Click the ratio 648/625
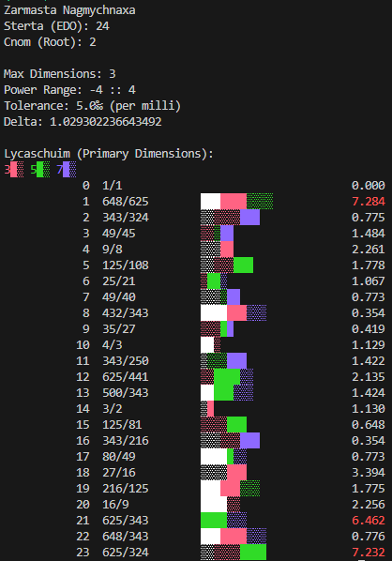The height and width of the screenshot is (561, 392). coord(126,202)
